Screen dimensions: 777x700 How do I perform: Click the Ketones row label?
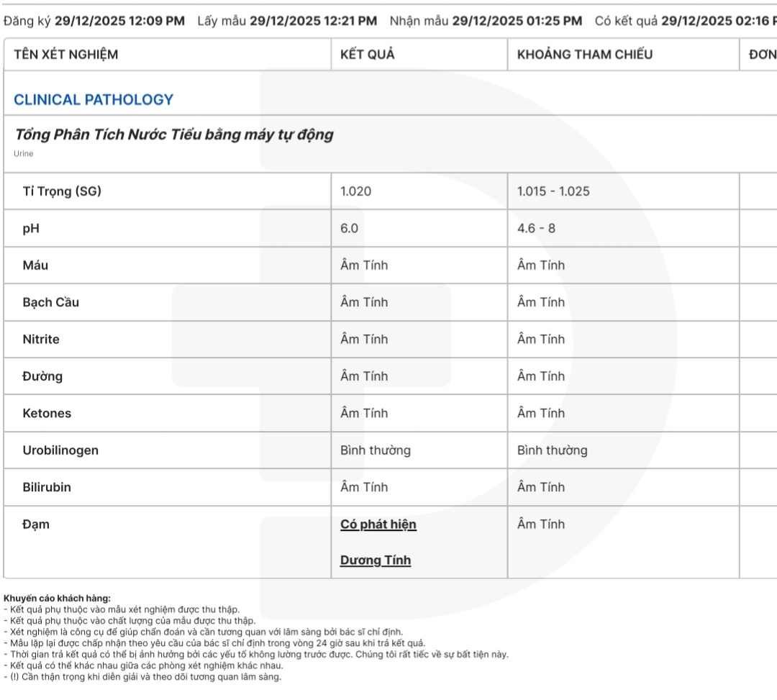(47, 414)
